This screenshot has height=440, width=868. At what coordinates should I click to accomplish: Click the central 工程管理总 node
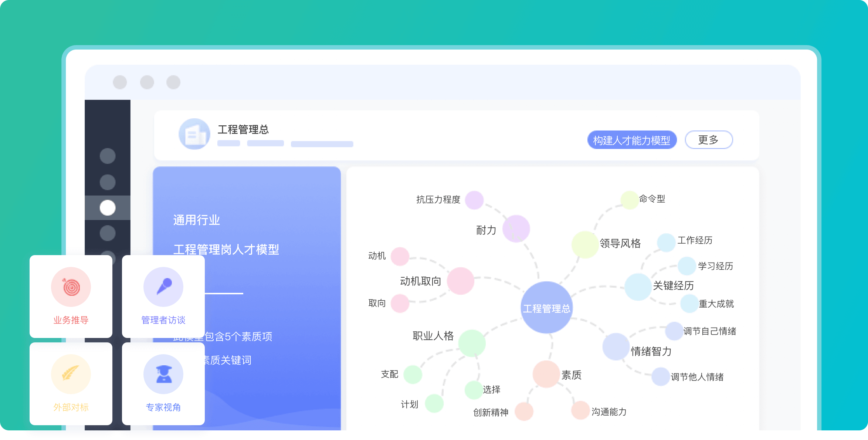pyautogui.click(x=547, y=308)
